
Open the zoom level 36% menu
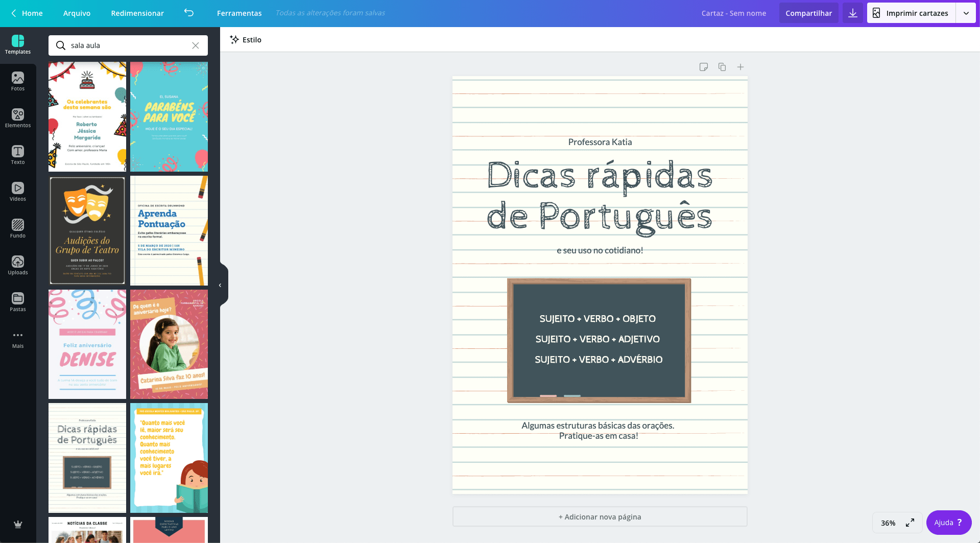coord(888,523)
